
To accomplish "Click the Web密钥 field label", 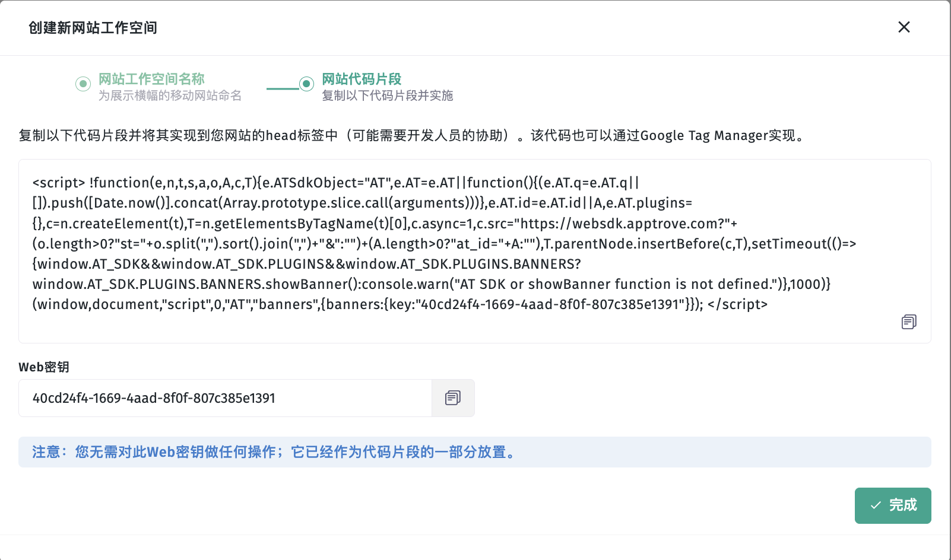I will click(x=44, y=367).
